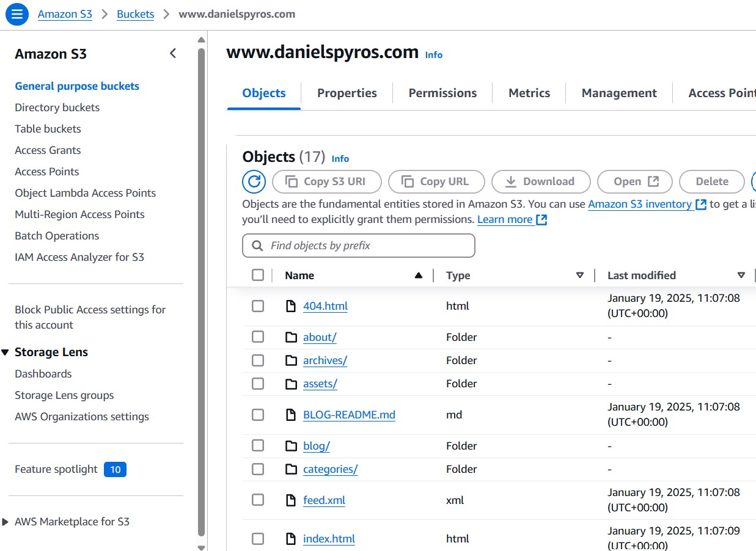This screenshot has width=756, height=551.
Task: Toggle the select-all objects checkbox
Action: [258, 275]
